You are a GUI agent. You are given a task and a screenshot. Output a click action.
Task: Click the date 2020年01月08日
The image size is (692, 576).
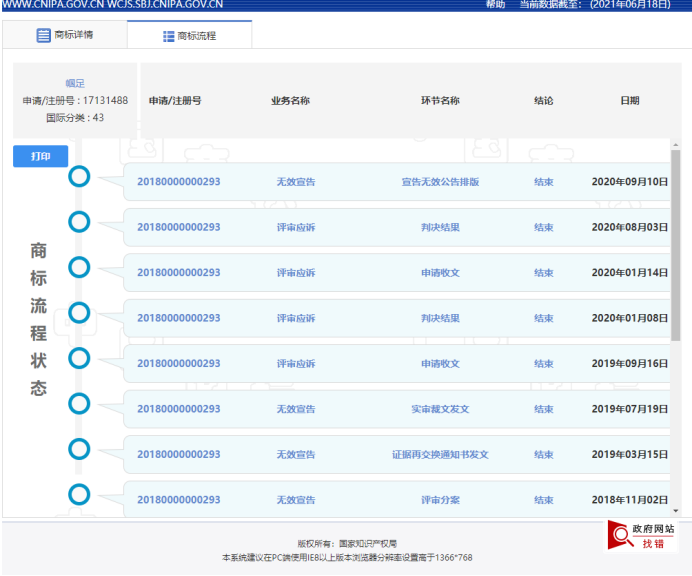[x=630, y=318]
